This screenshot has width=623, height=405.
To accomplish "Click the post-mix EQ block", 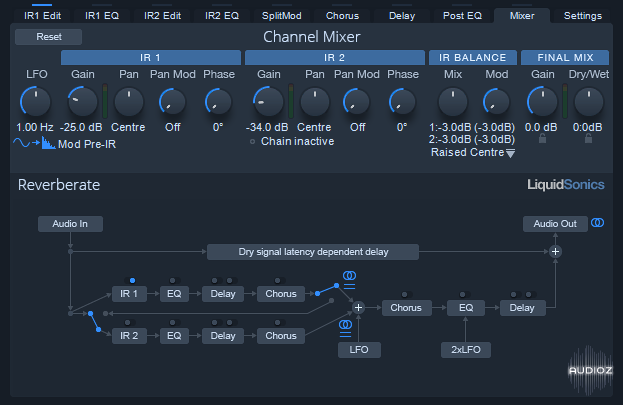I will click(466, 308).
